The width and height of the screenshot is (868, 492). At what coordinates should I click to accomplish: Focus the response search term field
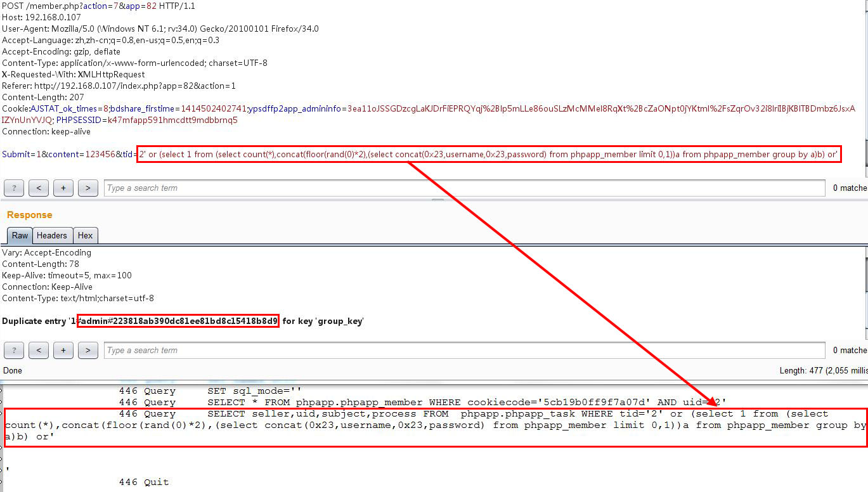(x=465, y=350)
